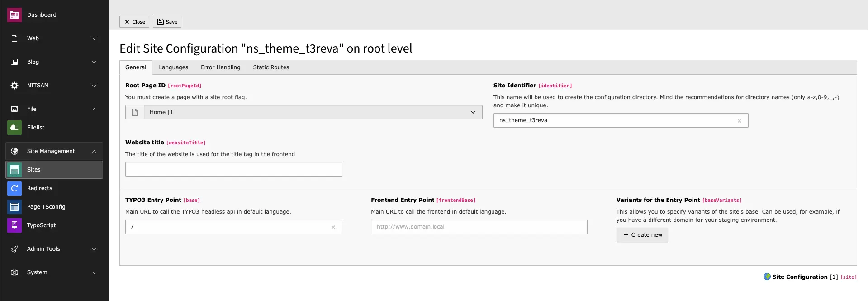Focus the Website title input field

click(x=234, y=169)
